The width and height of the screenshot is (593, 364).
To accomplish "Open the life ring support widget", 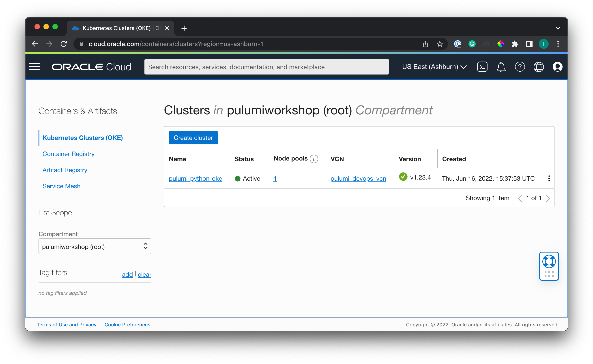I will click(x=549, y=262).
